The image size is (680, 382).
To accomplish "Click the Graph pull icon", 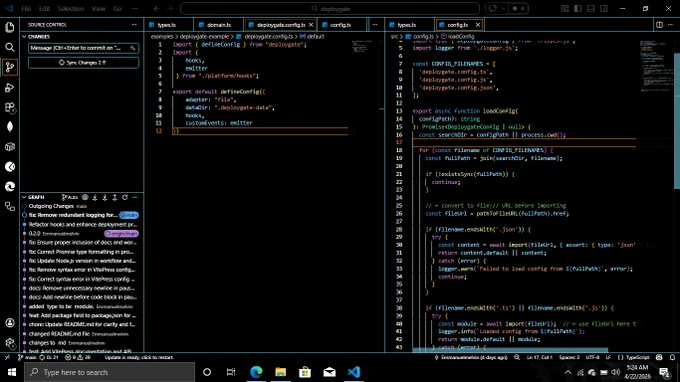I will coord(105,197).
